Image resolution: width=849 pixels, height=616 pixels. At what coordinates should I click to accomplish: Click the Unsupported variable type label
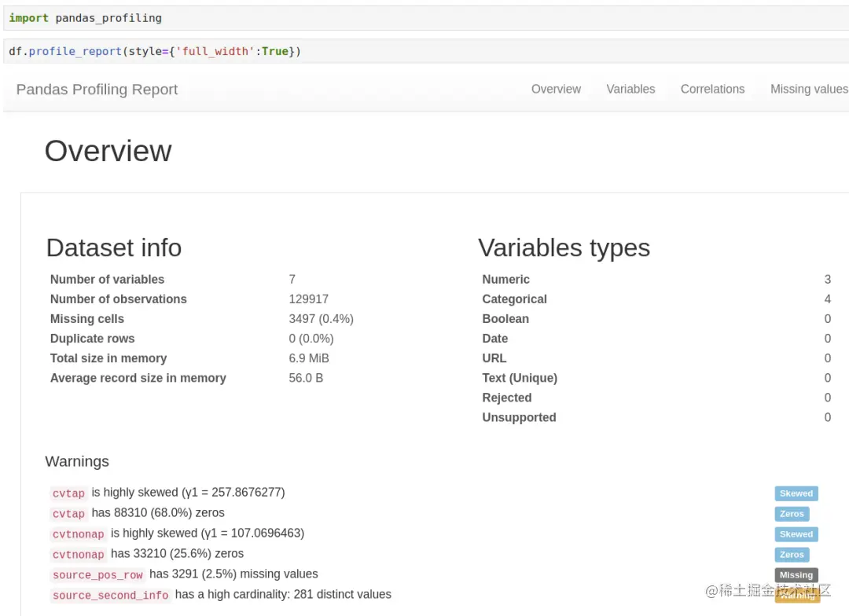[x=519, y=417]
